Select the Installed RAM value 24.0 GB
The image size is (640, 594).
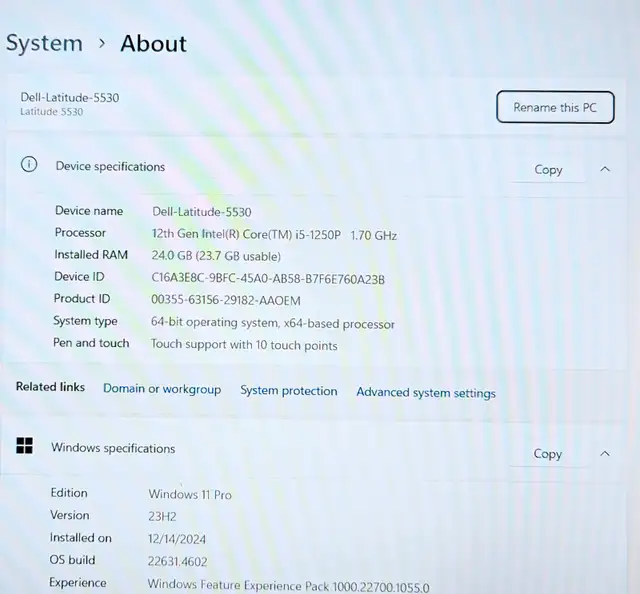tap(216, 256)
